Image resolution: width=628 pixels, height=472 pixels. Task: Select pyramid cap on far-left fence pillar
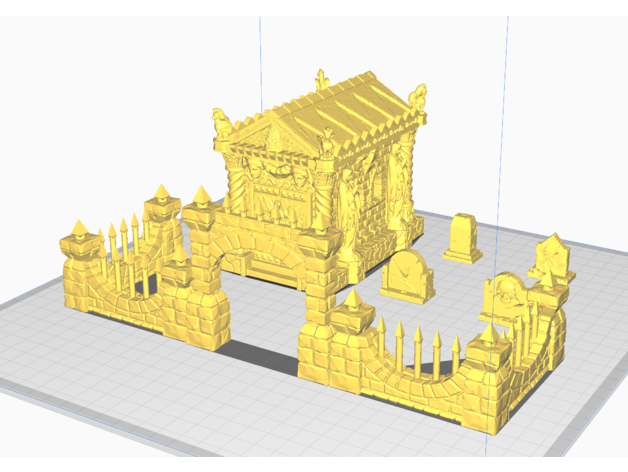coord(77,229)
